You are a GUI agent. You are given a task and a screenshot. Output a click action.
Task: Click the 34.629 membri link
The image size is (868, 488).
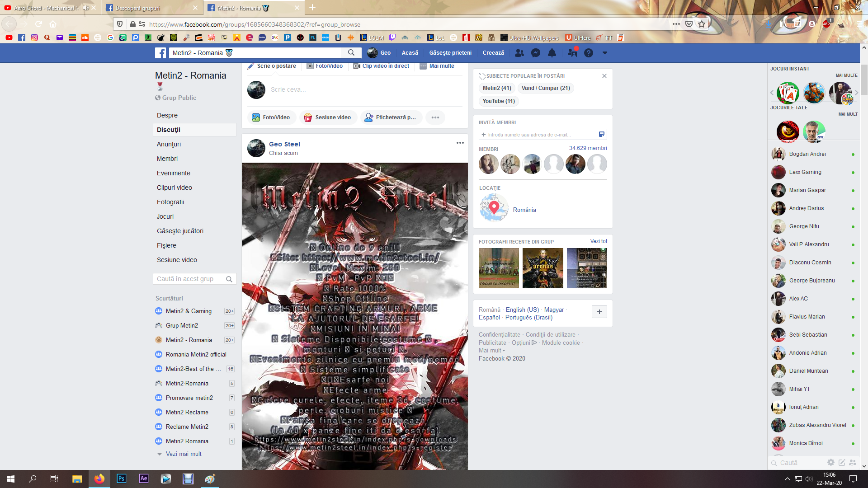588,148
